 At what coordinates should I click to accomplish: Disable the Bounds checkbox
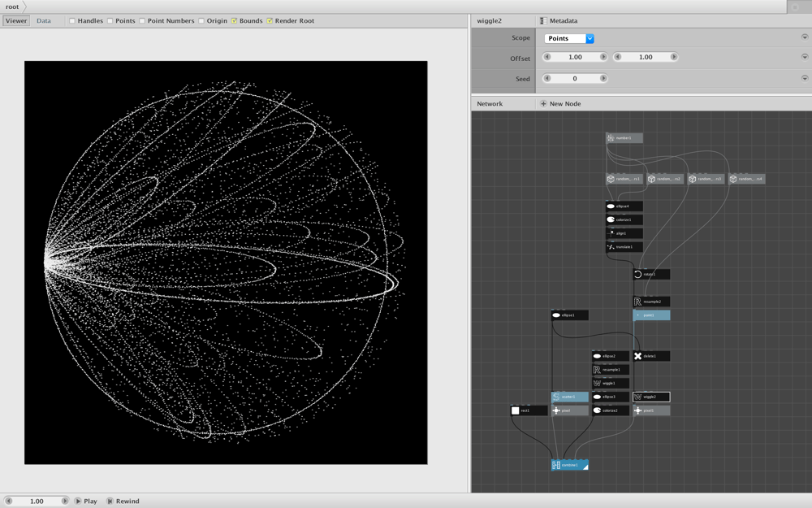coord(234,21)
